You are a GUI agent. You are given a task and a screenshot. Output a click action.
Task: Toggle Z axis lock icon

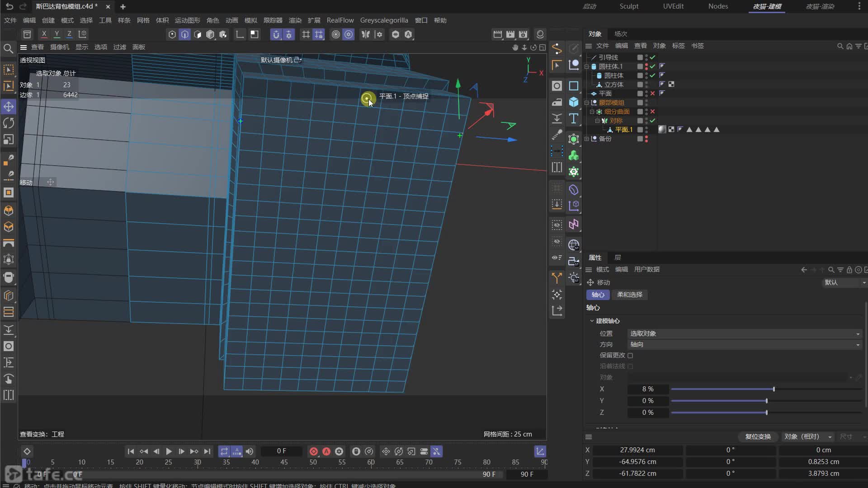coord(69,34)
